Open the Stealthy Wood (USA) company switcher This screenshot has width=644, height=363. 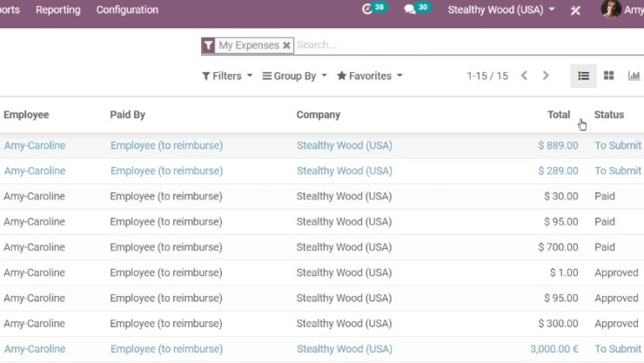[x=501, y=10]
